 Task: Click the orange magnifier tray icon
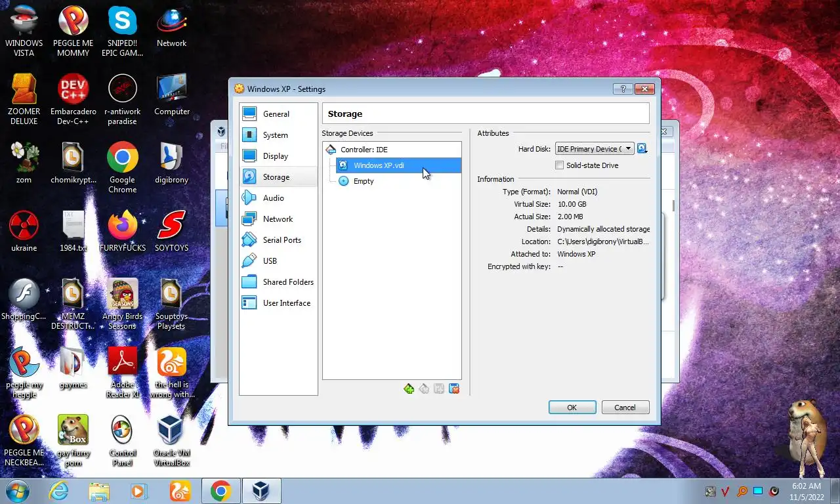(x=742, y=491)
